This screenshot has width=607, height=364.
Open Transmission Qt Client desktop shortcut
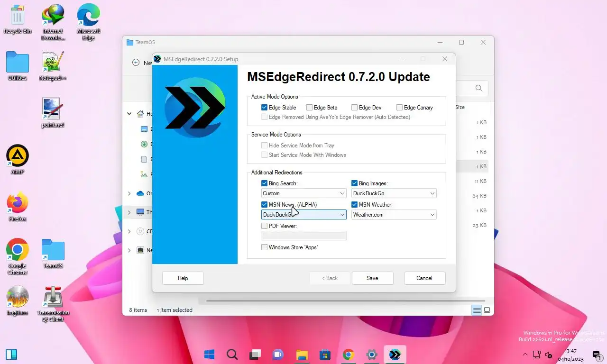pyautogui.click(x=53, y=304)
